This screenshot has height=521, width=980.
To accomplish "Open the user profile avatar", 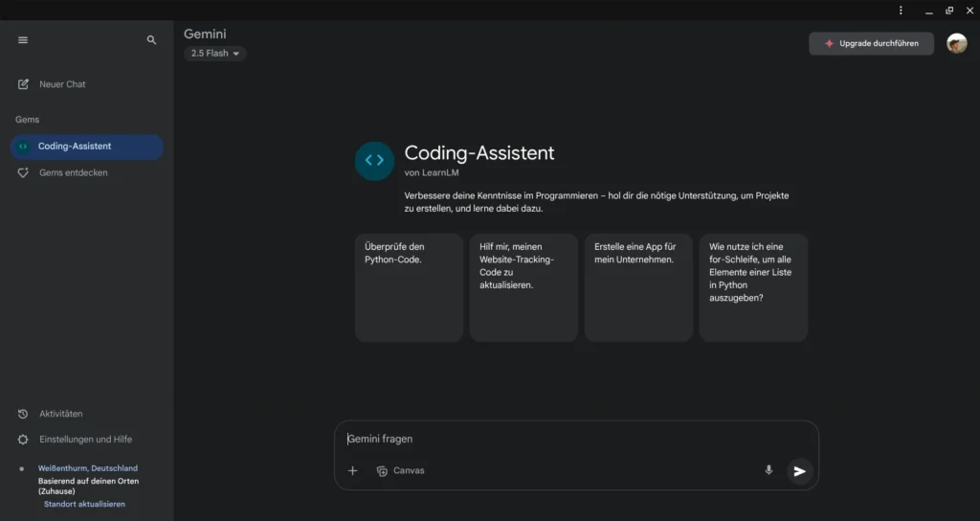I will [x=956, y=43].
